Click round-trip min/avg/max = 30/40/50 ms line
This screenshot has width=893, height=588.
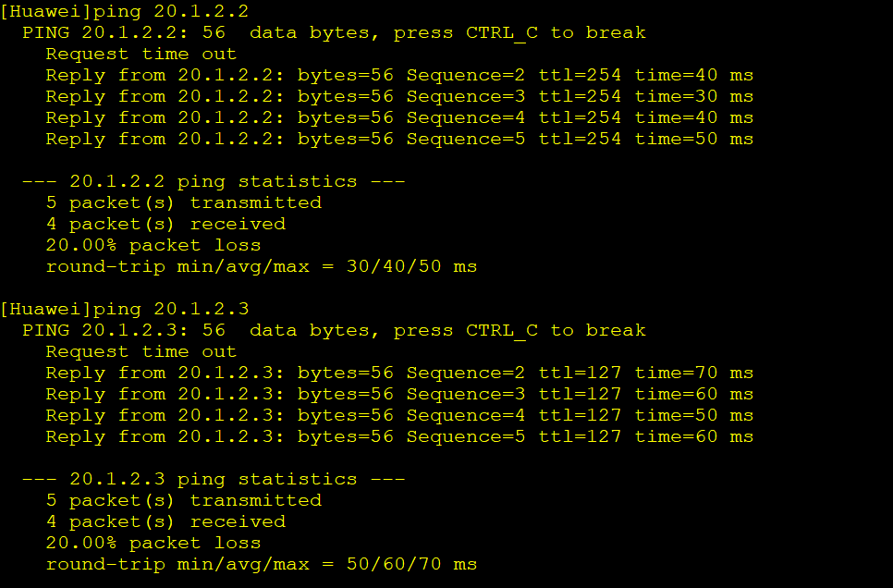[262, 266]
